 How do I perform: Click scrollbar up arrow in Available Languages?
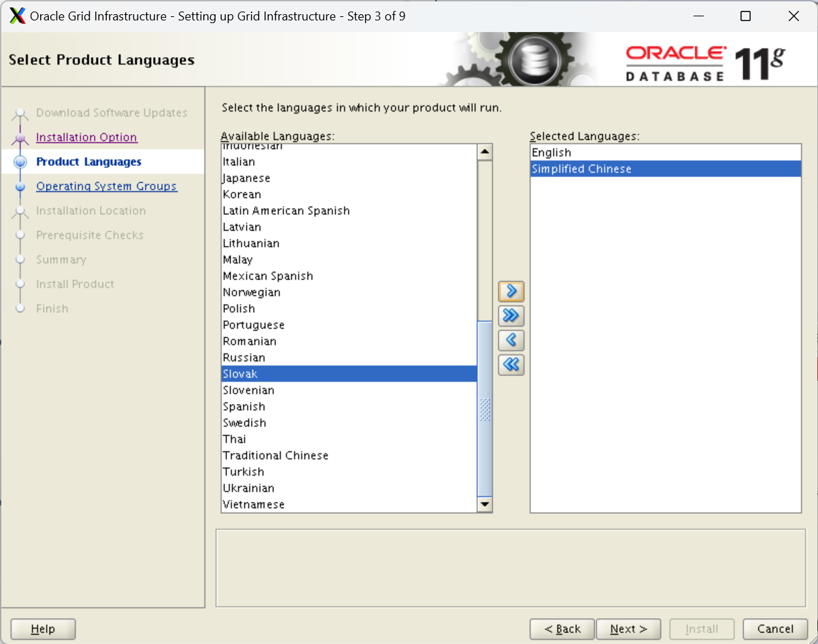(485, 152)
